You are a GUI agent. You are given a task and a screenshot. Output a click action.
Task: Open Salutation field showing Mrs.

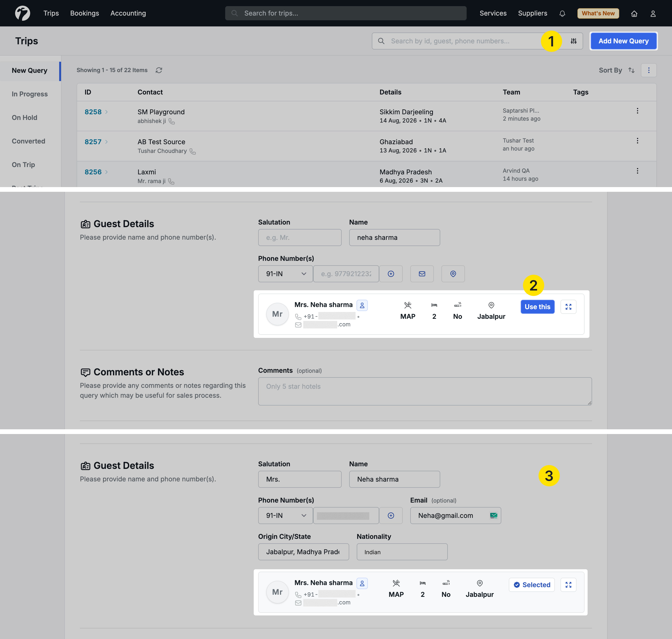coord(300,479)
